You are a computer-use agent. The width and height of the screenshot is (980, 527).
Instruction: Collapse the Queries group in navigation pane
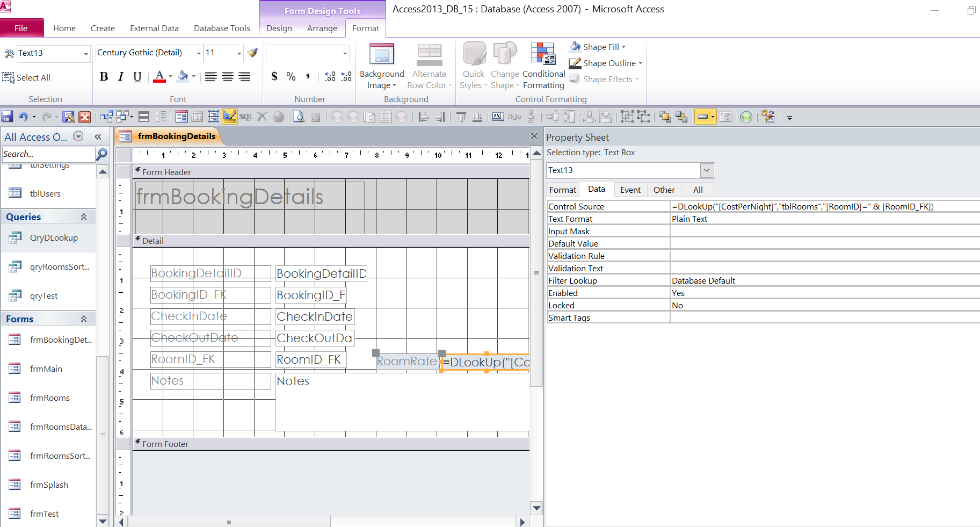(x=84, y=217)
